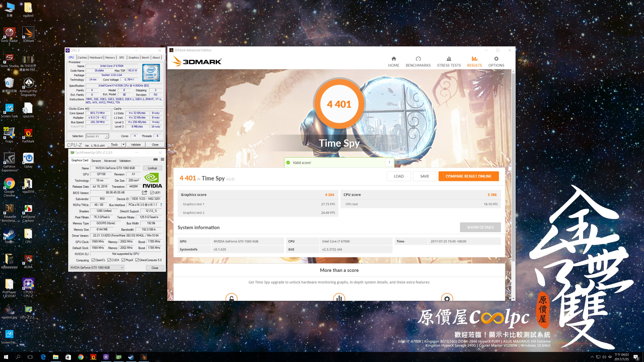The width and height of the screenshot is (644, 362).
Task: Open Sonic Radar 3 desktop icon
Action: pyautogui.click(x=9, y=37)
